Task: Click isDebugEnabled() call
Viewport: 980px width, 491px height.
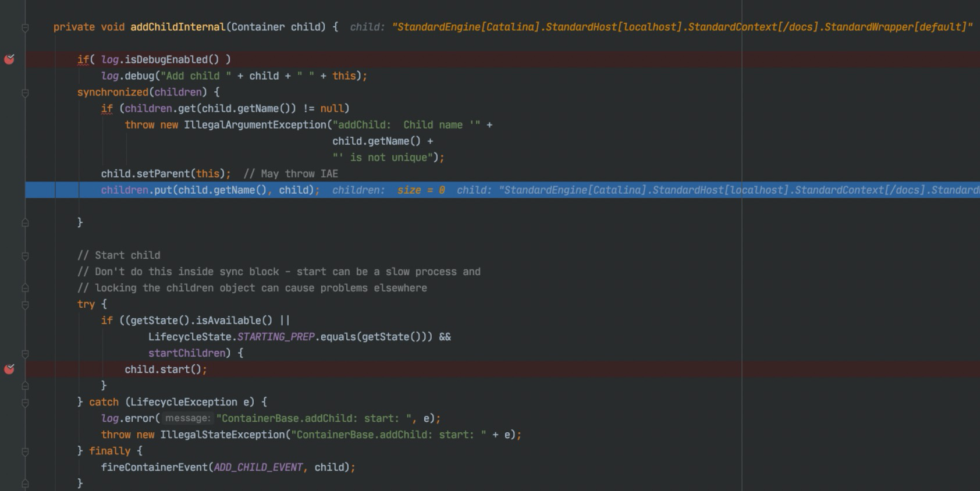Action: [x=172, y=59]
